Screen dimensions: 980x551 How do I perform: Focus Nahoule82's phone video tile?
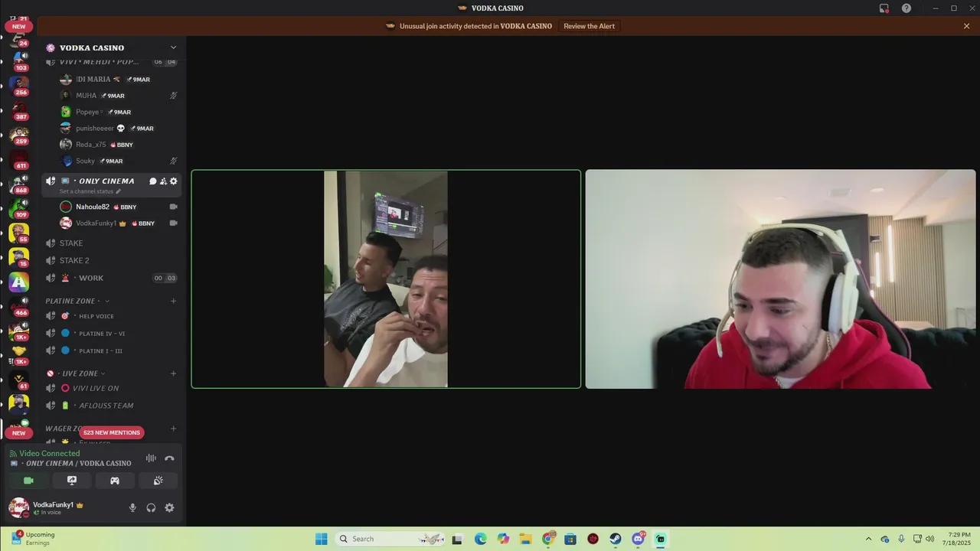386,279
